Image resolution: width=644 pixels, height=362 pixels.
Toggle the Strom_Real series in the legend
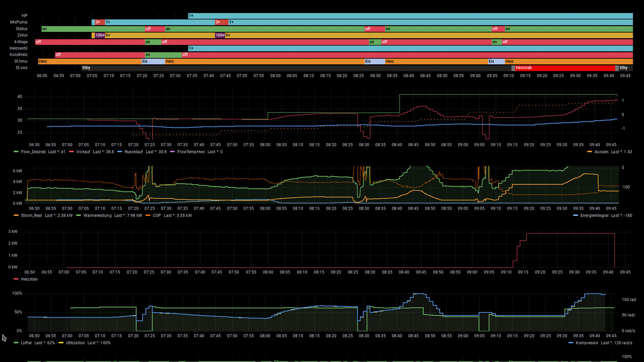click(31, 215)
